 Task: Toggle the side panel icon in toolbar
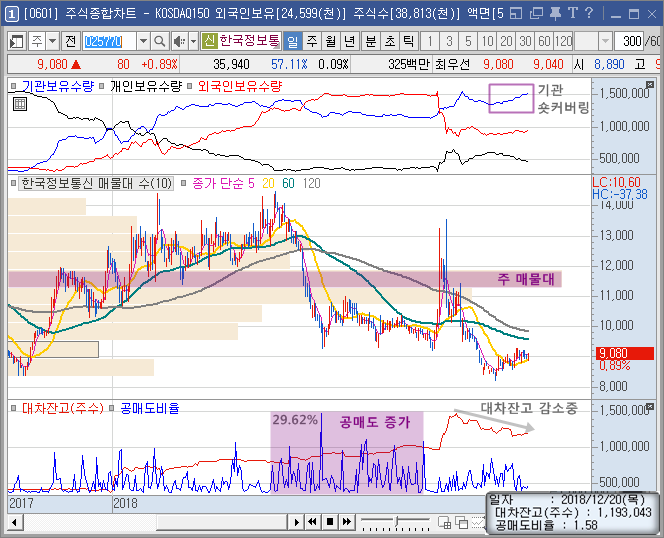pyautogui.click(x=17, y=42)
